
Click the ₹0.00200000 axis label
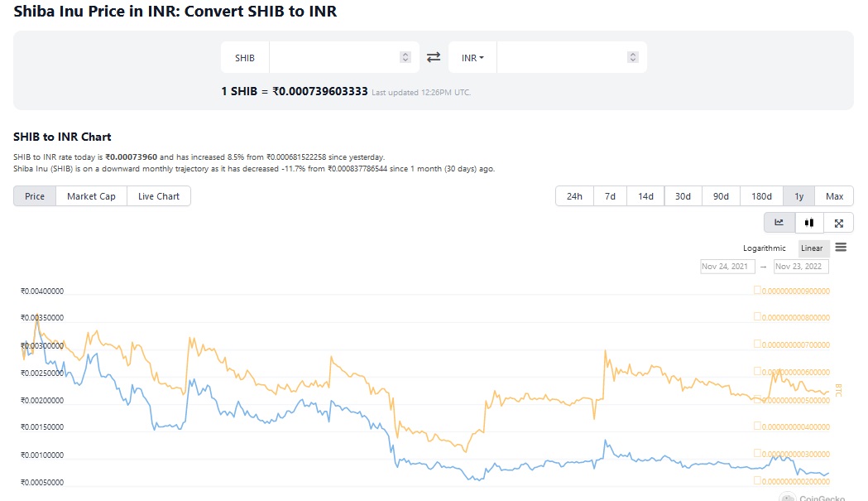click(42, 400)
